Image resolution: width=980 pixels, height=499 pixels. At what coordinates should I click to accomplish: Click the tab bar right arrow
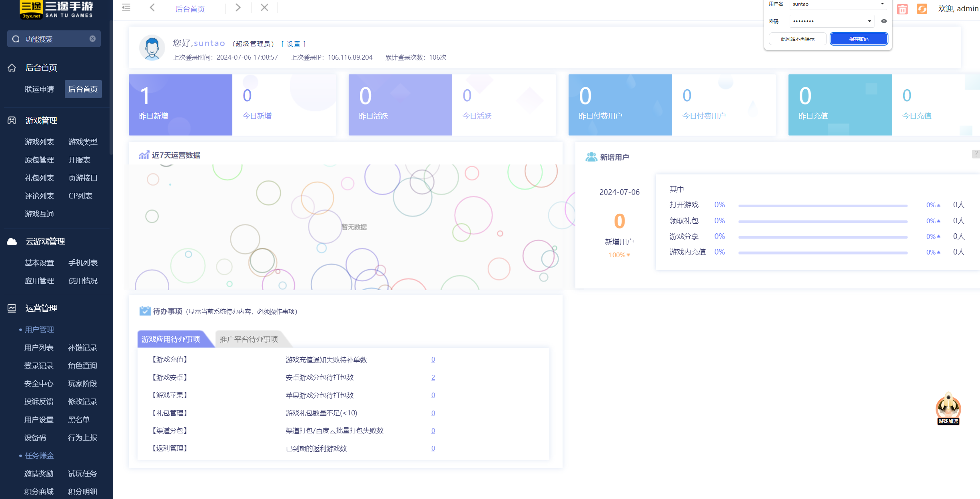pos(238,8)
